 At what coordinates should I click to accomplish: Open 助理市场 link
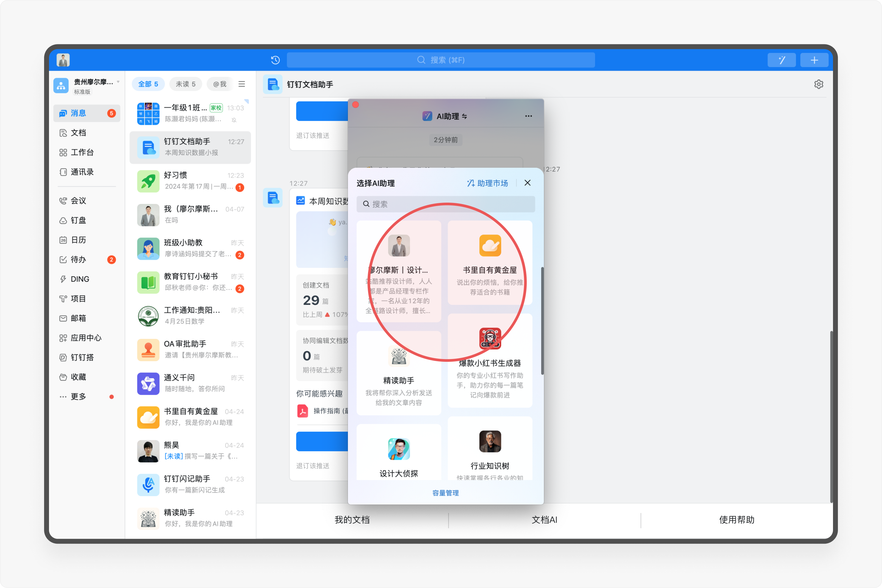487,183
